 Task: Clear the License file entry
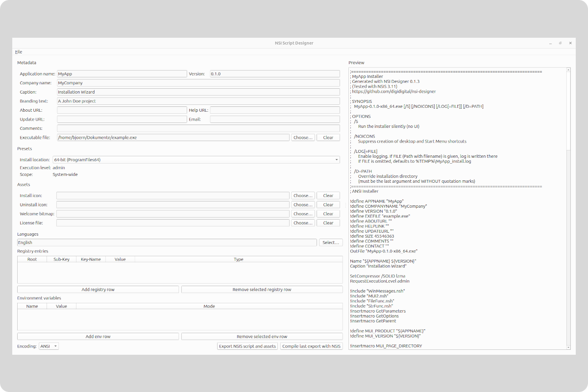click(x=328, y=222)
